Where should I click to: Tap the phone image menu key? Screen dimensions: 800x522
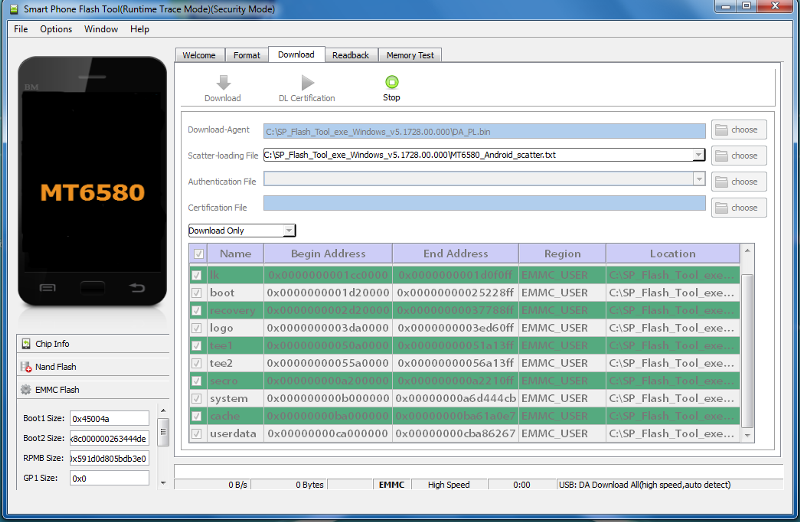point(47,288)
